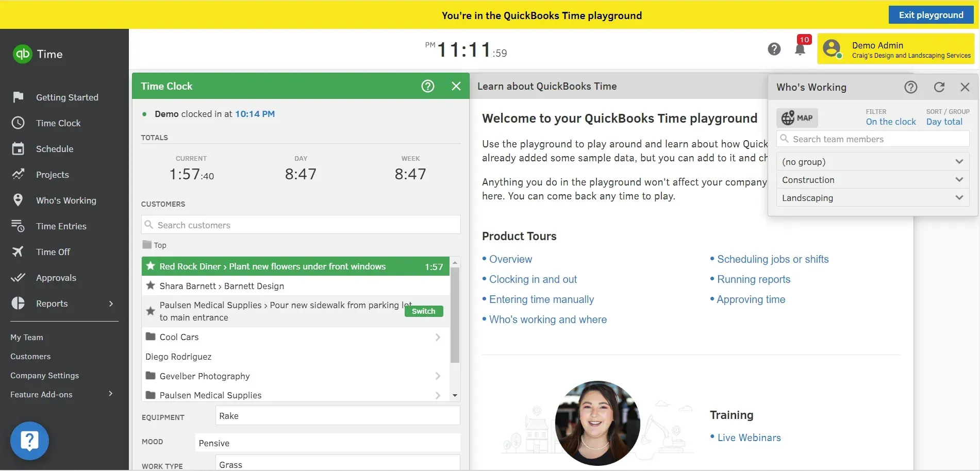Open the Overview product tour
The image size is (980, 471).
point(510,259)
